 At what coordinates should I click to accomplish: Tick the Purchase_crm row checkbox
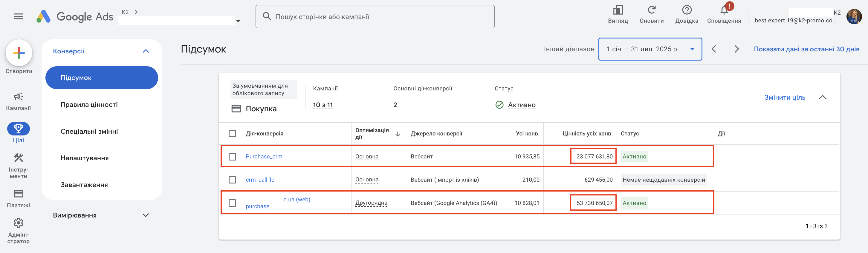tap(233, 156)
